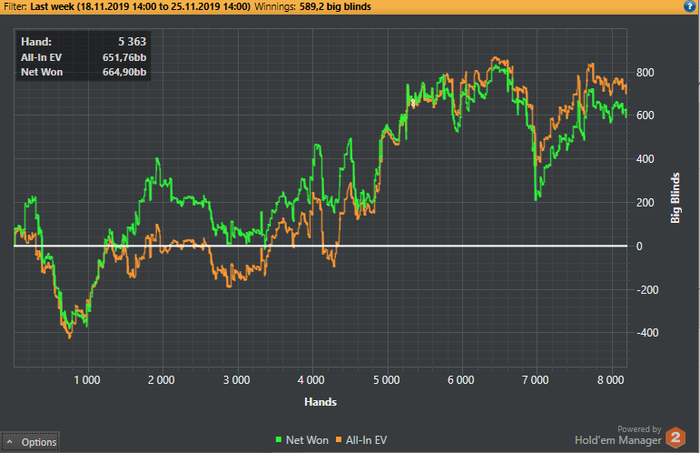Click the 4 000 hands axis label
Image resolution: width=700 pixels, height=453 pixels.
311,380
